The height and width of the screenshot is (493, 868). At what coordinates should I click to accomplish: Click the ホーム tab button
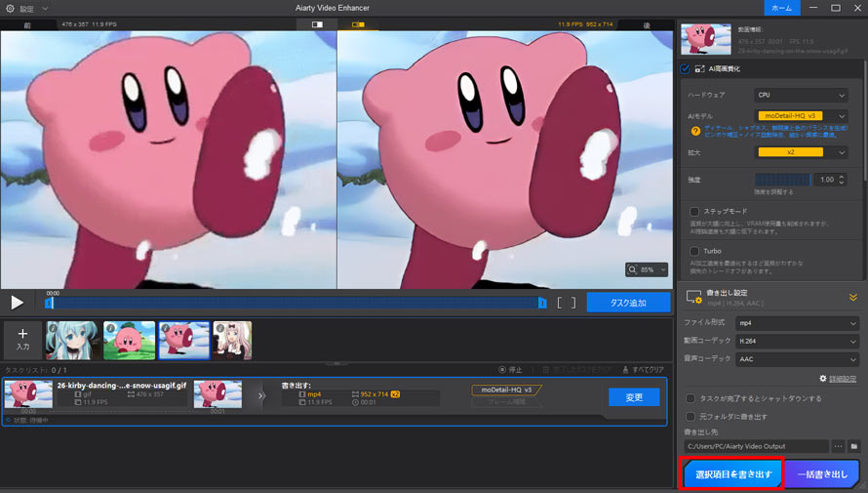[781, 8]
